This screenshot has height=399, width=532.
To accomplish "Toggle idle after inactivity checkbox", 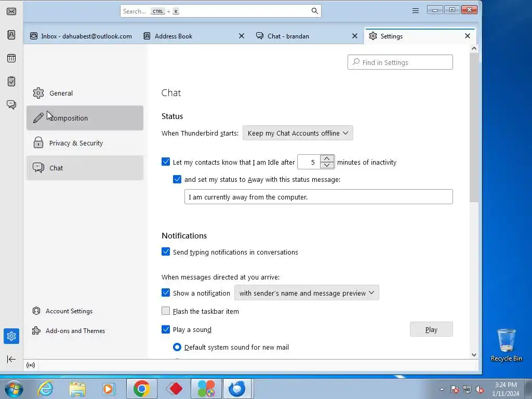I will pos(166,162).
